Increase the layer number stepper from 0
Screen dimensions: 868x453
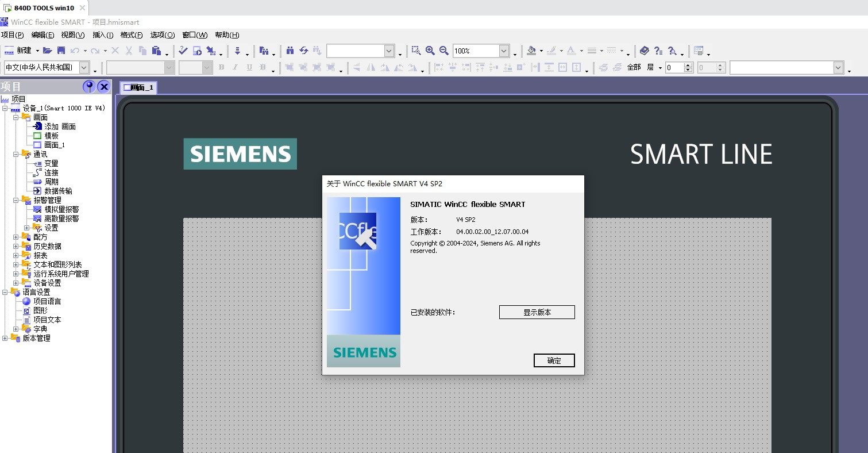689,65
